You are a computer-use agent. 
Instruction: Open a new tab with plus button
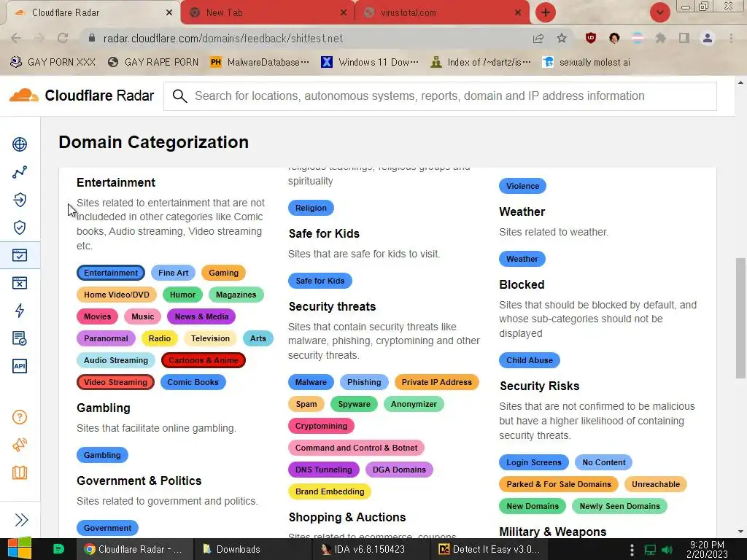(x=546, y=12)
